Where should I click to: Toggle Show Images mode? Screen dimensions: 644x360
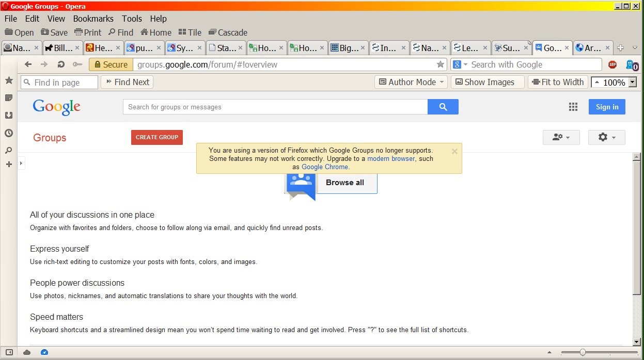point(488,82)
